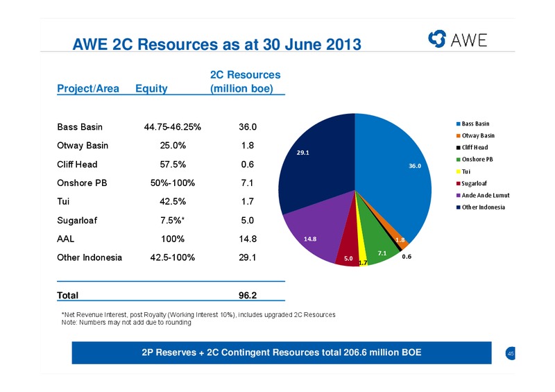
Task: Click the 44.75-46.25% equity value
Action: pos(172,127)
